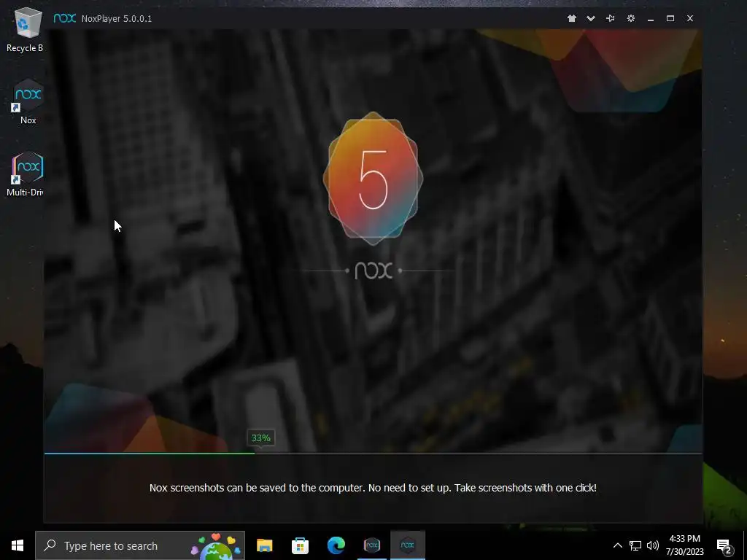Click the earth search highlight icon
The image size is (747, 560).
[216, 547]
